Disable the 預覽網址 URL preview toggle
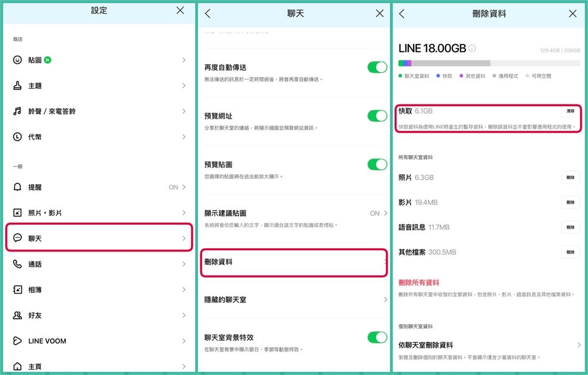This screenshot has height=375, width=588. coord(377,115)
